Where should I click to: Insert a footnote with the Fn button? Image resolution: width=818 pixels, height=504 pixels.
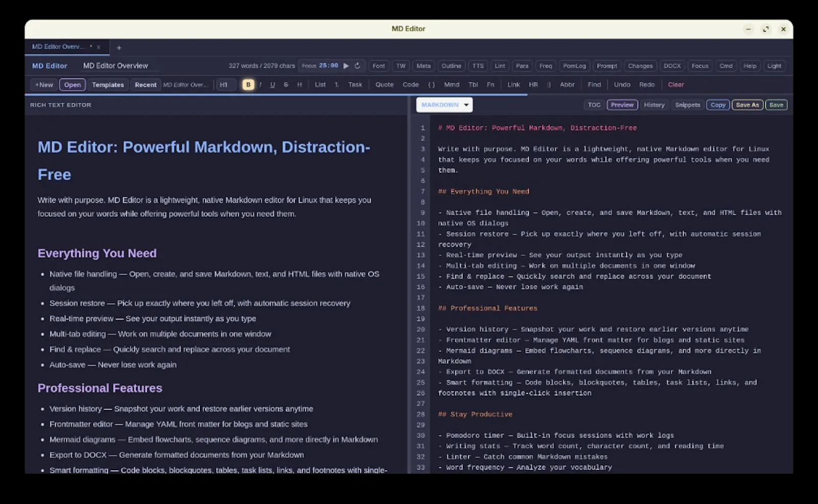490,85
